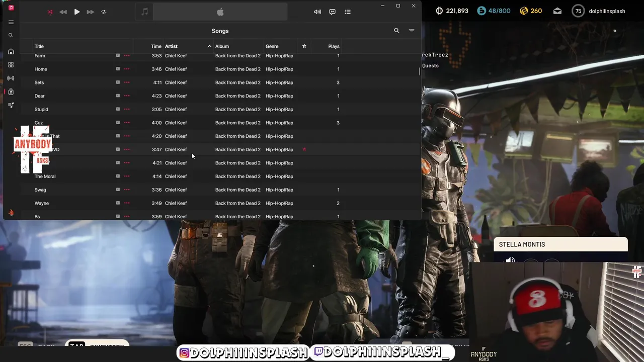Viewport: 644px width, 362px height.
Task: Start playback with the play button
Action: point(76,12)
